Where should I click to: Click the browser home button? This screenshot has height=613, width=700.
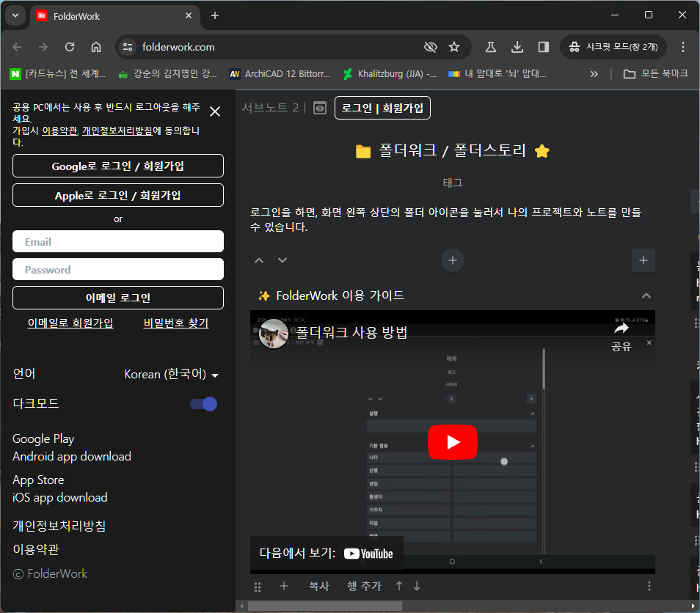96,47
